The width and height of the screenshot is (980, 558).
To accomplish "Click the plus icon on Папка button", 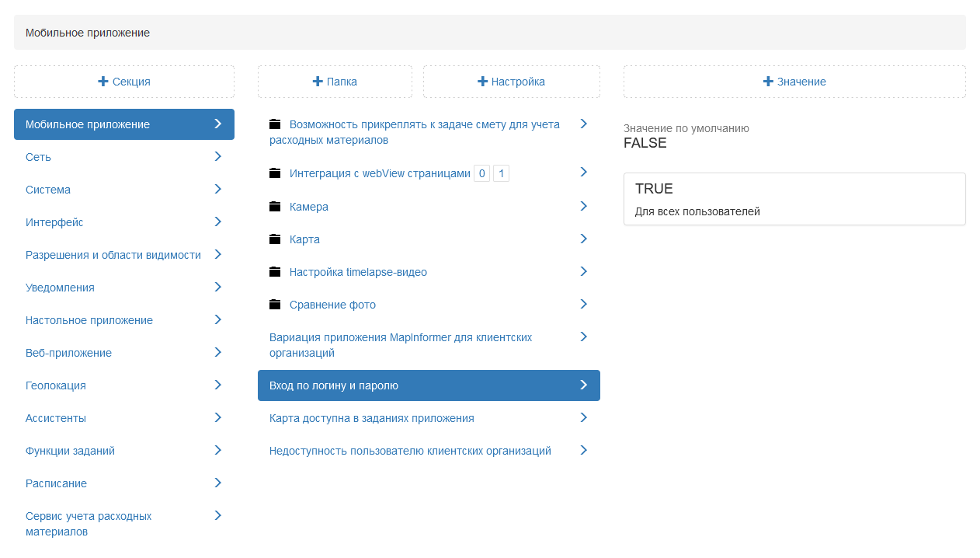I will 317,82.
